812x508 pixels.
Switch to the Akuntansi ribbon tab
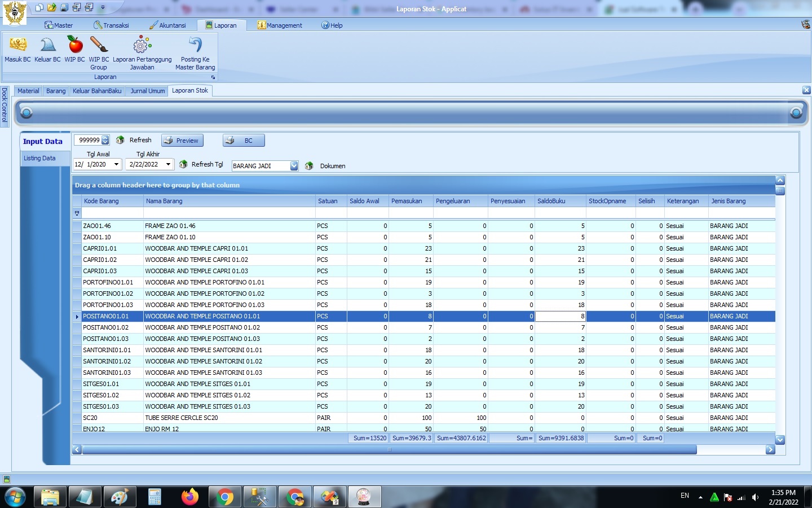167,25
